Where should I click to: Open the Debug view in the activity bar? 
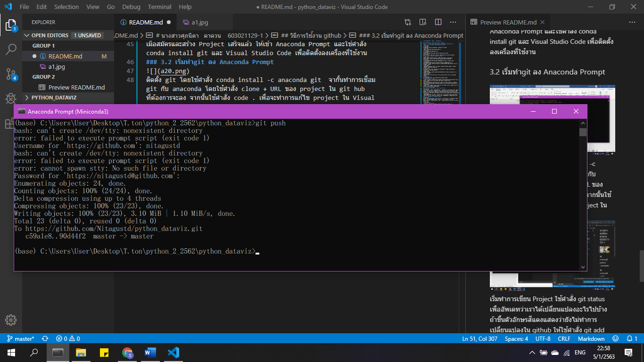(x=11, y=98)
